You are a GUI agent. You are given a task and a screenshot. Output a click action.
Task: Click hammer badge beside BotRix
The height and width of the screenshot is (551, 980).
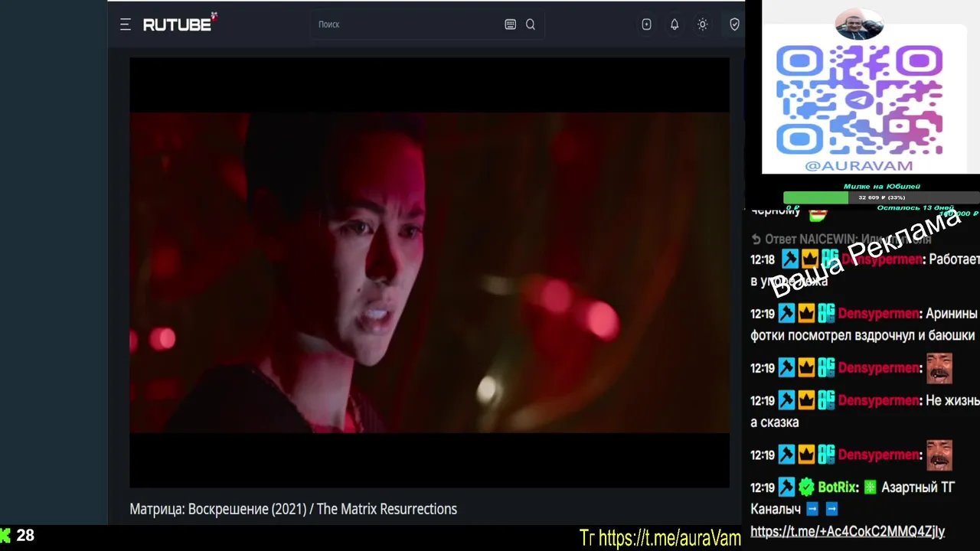click(786, 487)
